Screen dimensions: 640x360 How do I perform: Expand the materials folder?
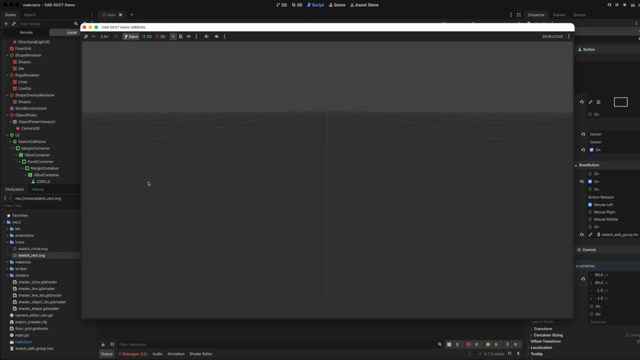[x=7, y=262]
